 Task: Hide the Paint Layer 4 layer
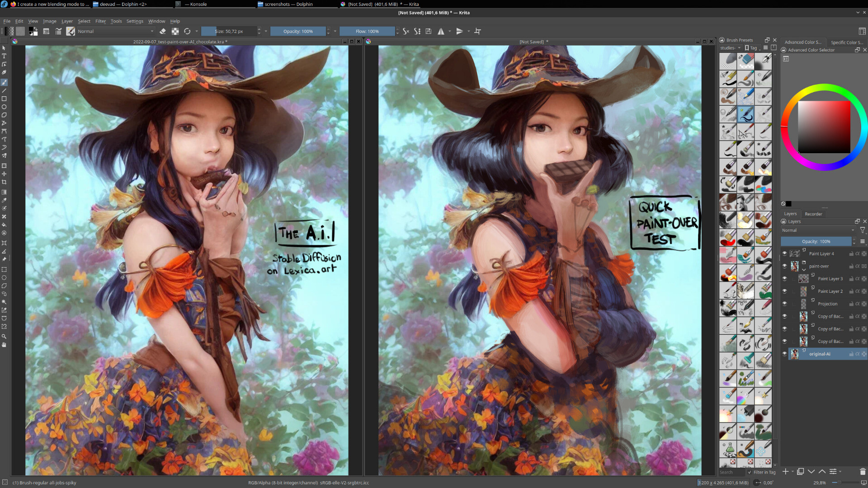point(785,253)
